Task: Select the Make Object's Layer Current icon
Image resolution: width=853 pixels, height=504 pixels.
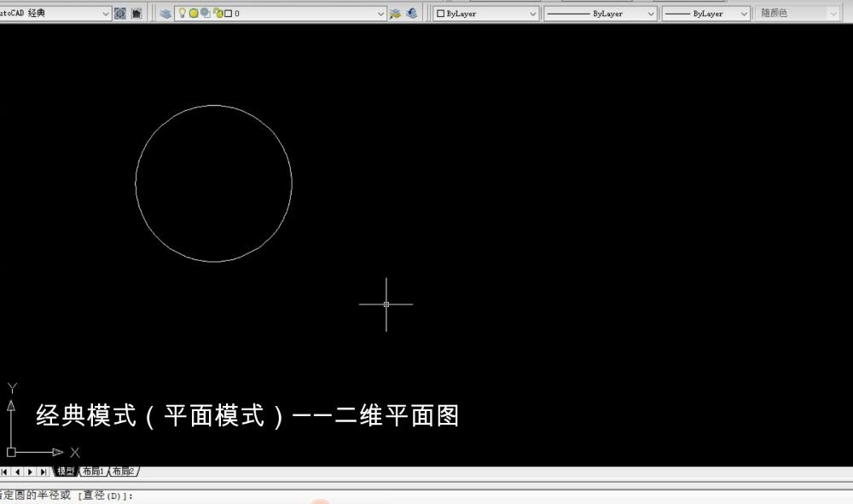Action: (x=395, y=13)
